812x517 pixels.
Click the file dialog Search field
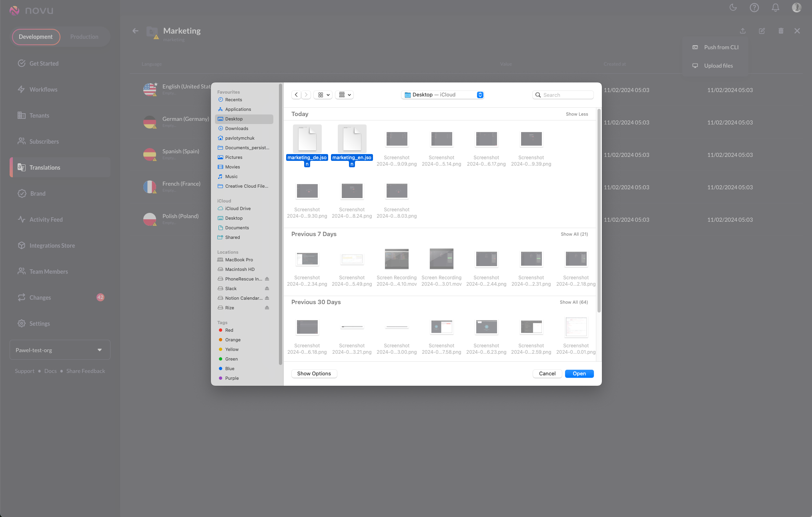567,95
